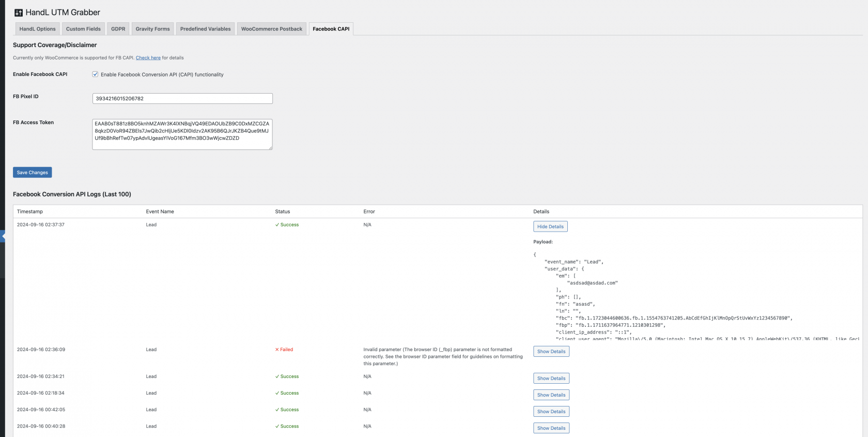
Task: Follow the Check here link
Action: (148, 58)
